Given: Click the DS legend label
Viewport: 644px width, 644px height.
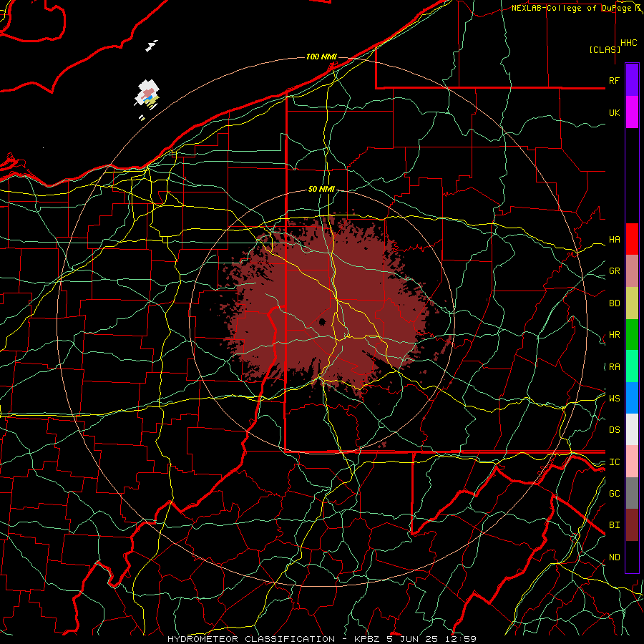Looking at the screenshot, I should coord(614,430).
